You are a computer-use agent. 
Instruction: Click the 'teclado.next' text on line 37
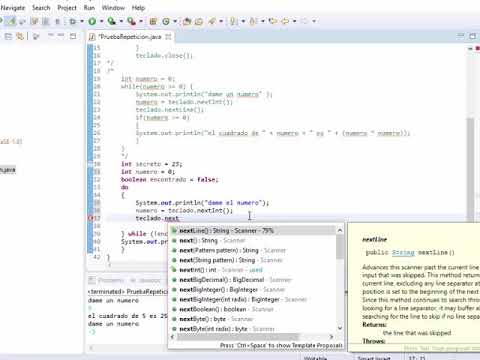pos(157,218)
